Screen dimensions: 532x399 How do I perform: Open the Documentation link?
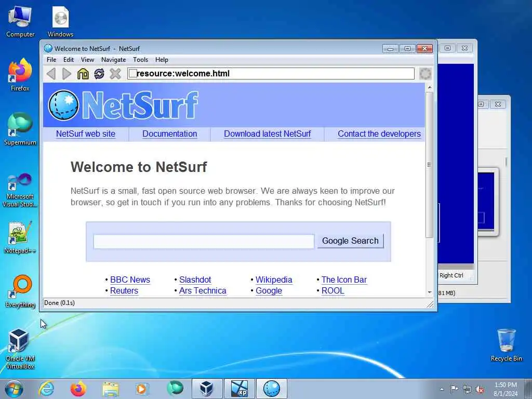tap(170, 134)
